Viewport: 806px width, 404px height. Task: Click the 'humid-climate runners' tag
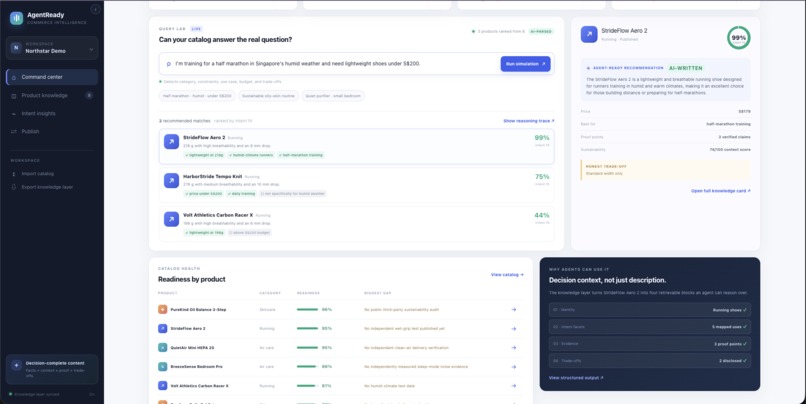point(251,155)
